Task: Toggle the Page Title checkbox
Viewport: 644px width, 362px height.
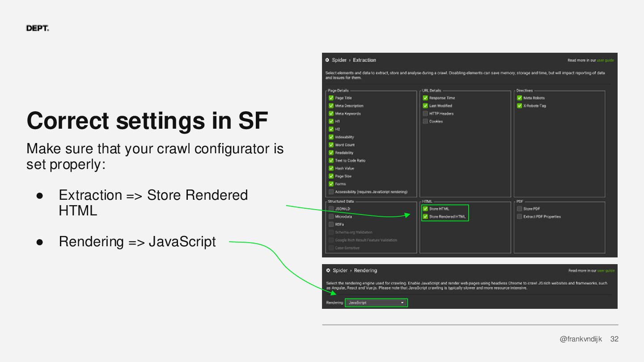Action: pos(331,98)
